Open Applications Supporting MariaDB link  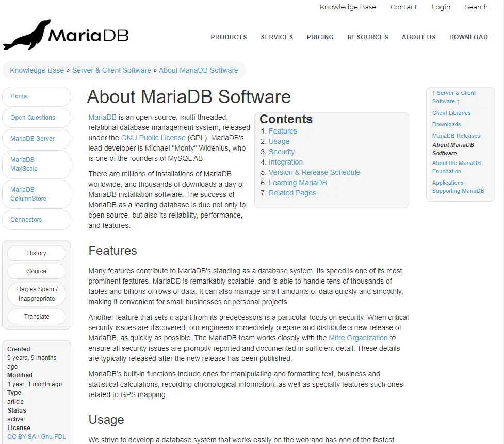click(458, 187)
